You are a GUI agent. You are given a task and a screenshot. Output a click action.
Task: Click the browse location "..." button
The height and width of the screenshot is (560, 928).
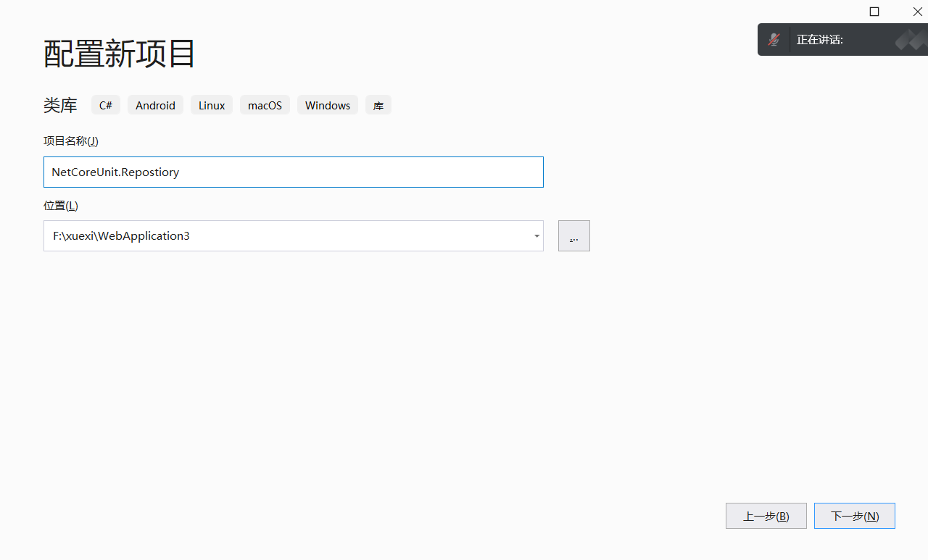point(574,236)
